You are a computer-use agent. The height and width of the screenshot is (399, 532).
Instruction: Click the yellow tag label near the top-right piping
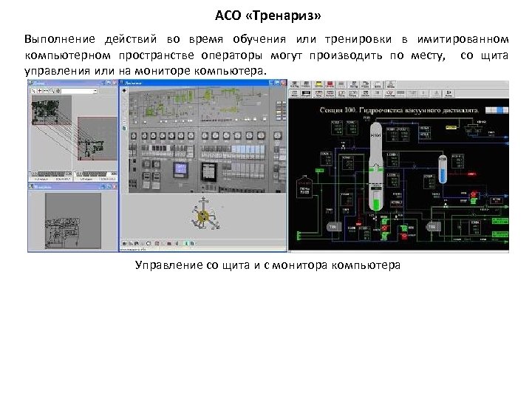[x=451, y=127]
